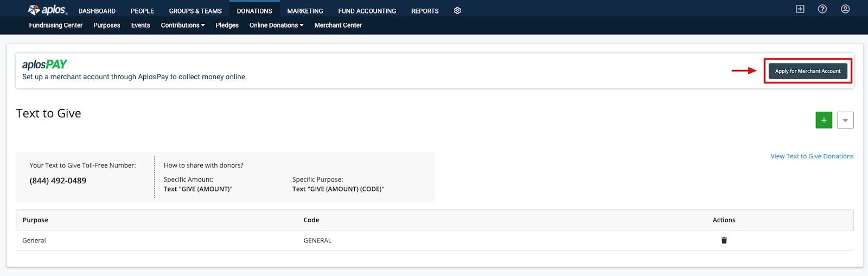This screenshot has height=276, width=868.
Task: Click the quick-add plus box icon
Action: pyautogui.click(x=800, y=9)
